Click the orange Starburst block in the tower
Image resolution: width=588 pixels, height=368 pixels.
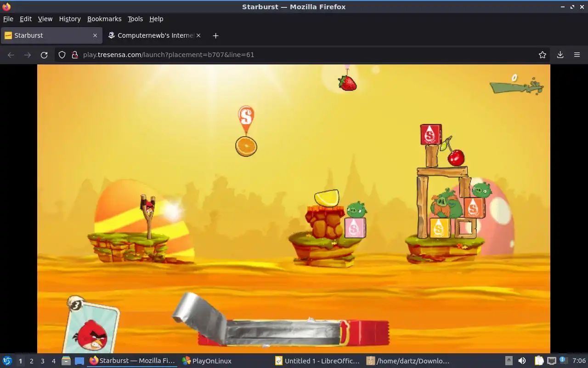click(x=474, y=207)
